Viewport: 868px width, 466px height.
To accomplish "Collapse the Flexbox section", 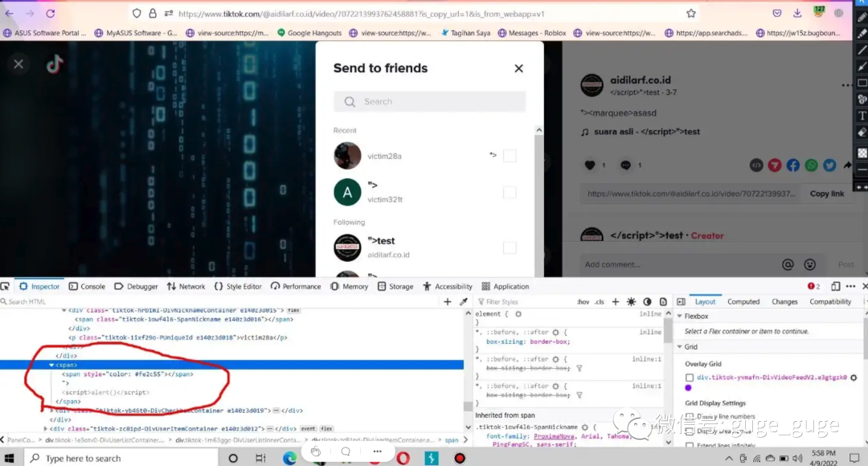I will pyautogui.click(x=680, y=316).
